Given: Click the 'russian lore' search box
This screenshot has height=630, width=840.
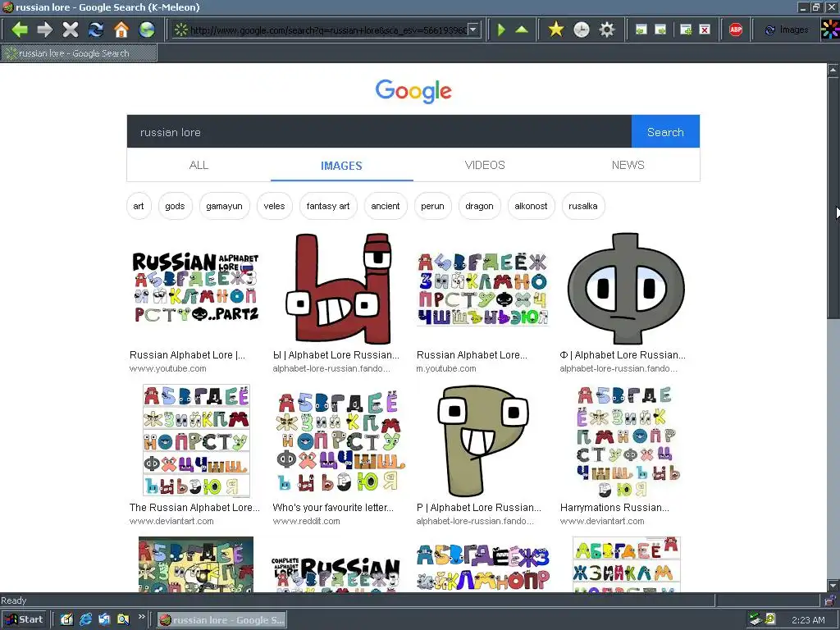Looking at the screenshot, I should [x=379, y=132].
